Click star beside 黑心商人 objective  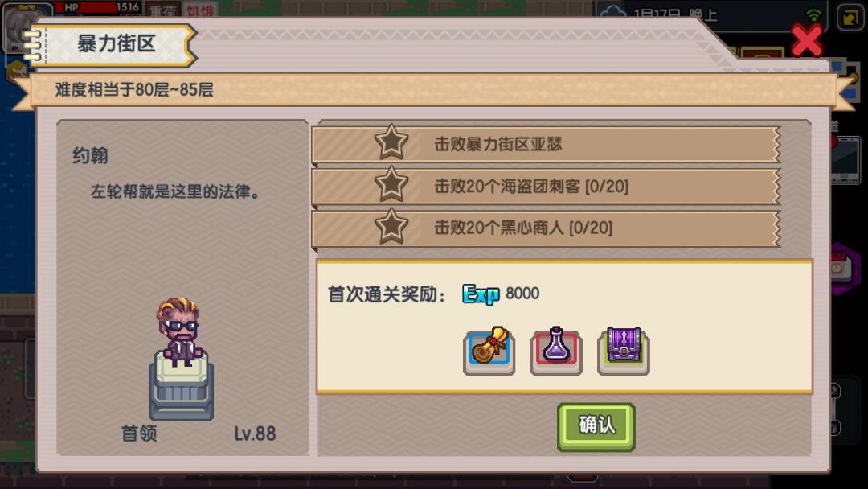[x=391, y=227]
